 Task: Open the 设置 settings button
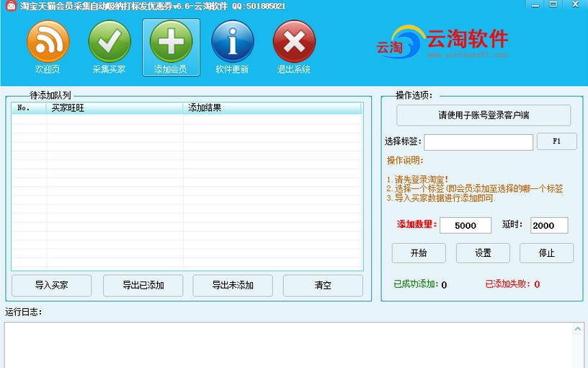coord(483,253)
